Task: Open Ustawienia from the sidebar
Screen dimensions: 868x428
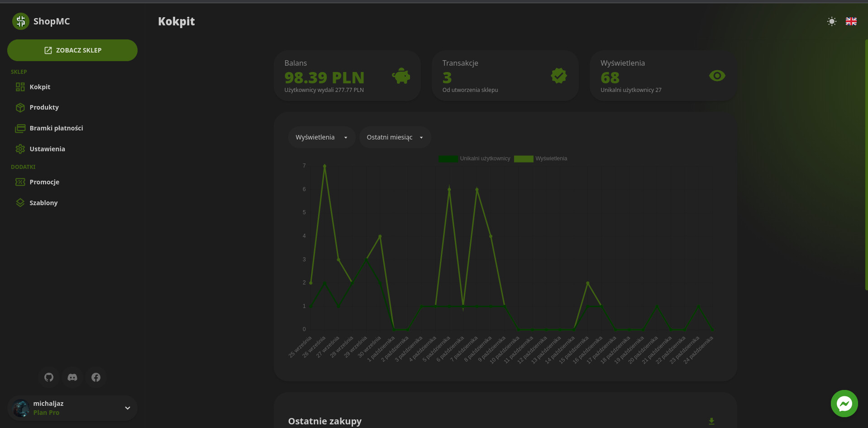Action: 47,149
